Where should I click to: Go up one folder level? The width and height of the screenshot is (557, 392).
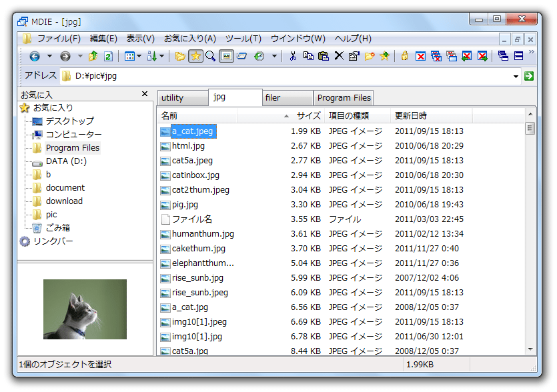click(93, 56)
